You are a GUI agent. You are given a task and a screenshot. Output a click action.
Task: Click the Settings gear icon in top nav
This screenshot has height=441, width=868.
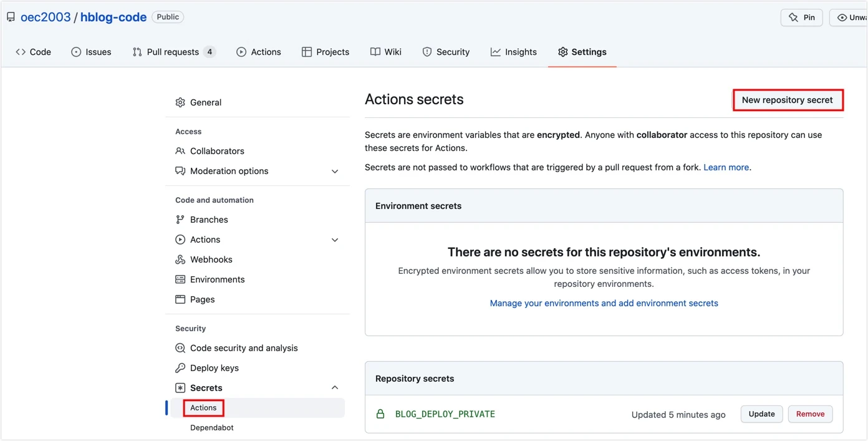tap(563, 52)
